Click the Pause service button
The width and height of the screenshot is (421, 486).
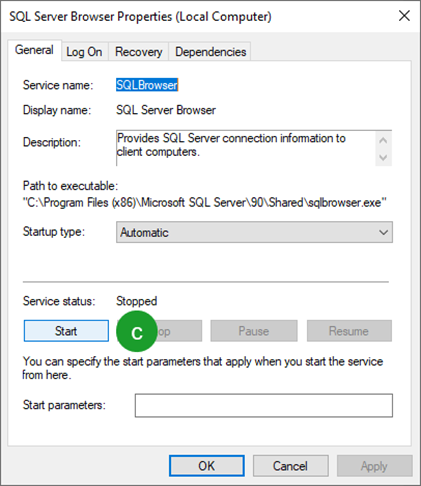[254, 331]
